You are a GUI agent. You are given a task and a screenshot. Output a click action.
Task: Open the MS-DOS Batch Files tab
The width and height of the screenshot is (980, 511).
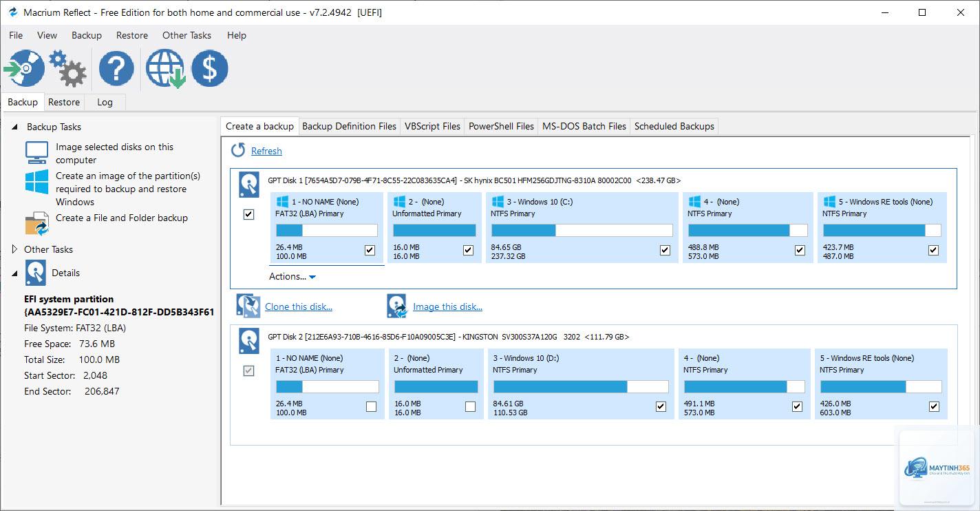[x=584, y=126]
